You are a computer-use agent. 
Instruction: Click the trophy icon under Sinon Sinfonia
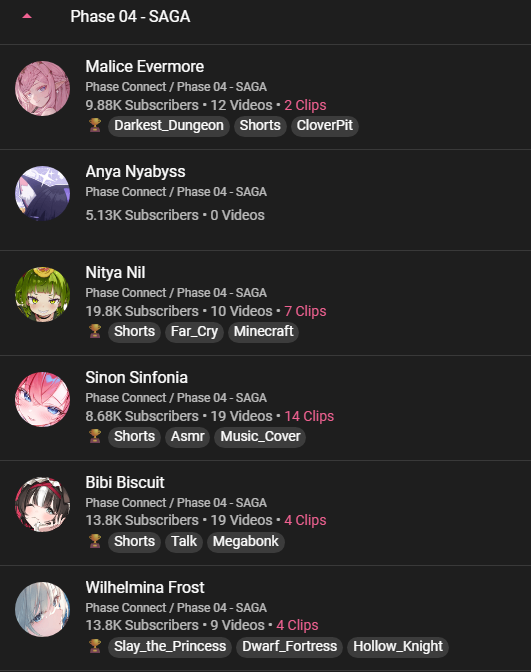click(x=95, y=436)
